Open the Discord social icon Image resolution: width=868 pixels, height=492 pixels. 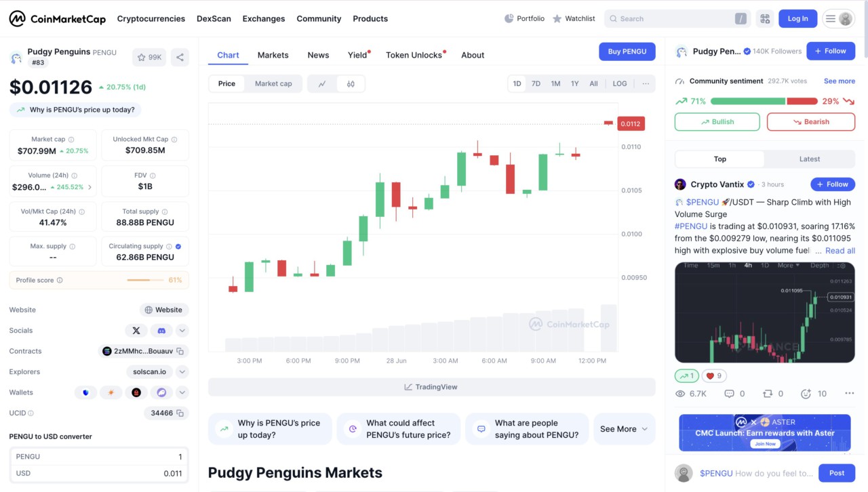tap(160, 330)
